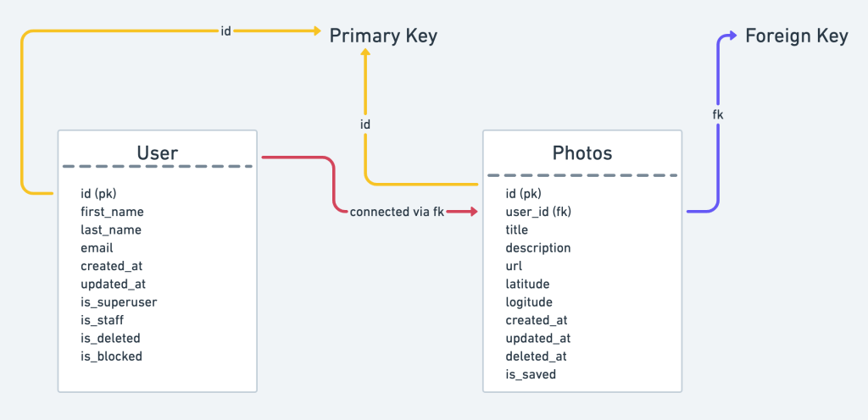The image size is (868, 420).
Task: Click the purple 'fk' arrow label
Action: point(718,113)
